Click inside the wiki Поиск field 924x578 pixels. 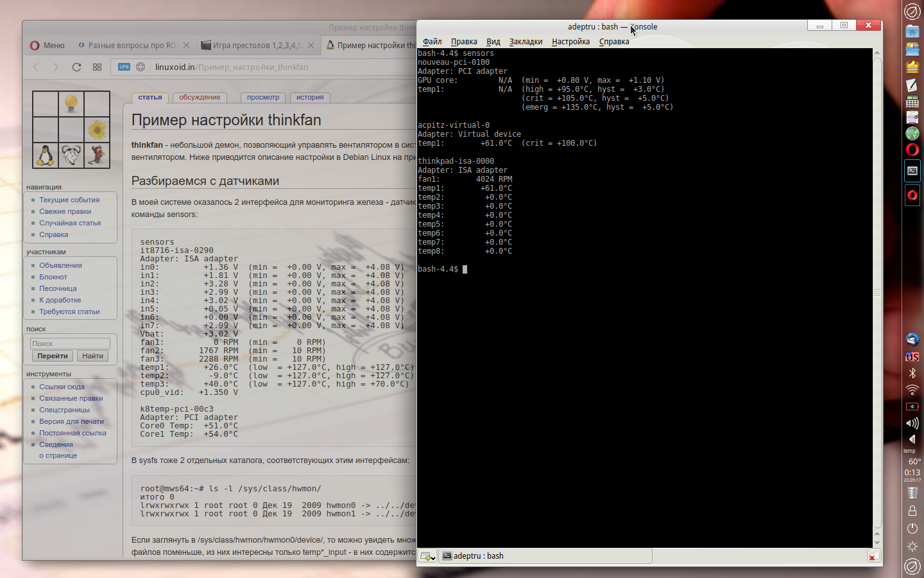point(71,344)
